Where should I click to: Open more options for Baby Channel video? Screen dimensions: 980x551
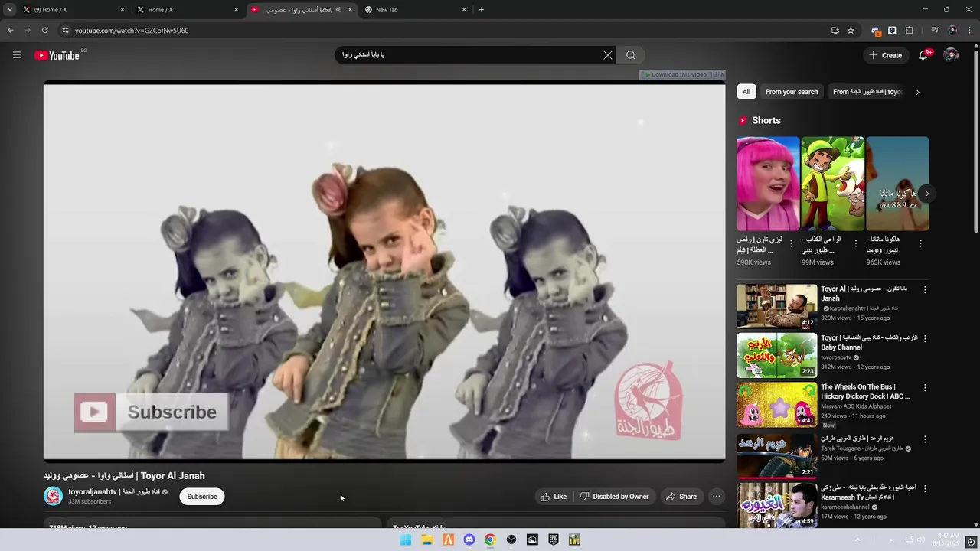(925, 338)
